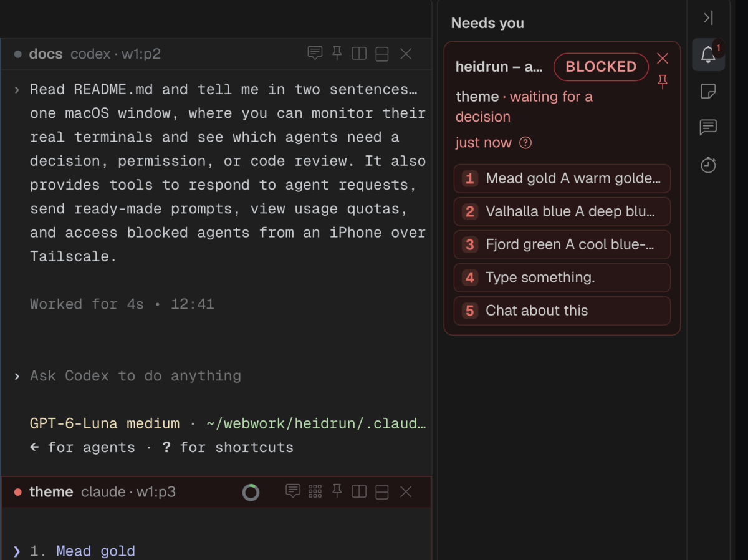Click the codex · w1:p2 label
Viewport: 748px width, 560px height.
click(x=115, y=54)
